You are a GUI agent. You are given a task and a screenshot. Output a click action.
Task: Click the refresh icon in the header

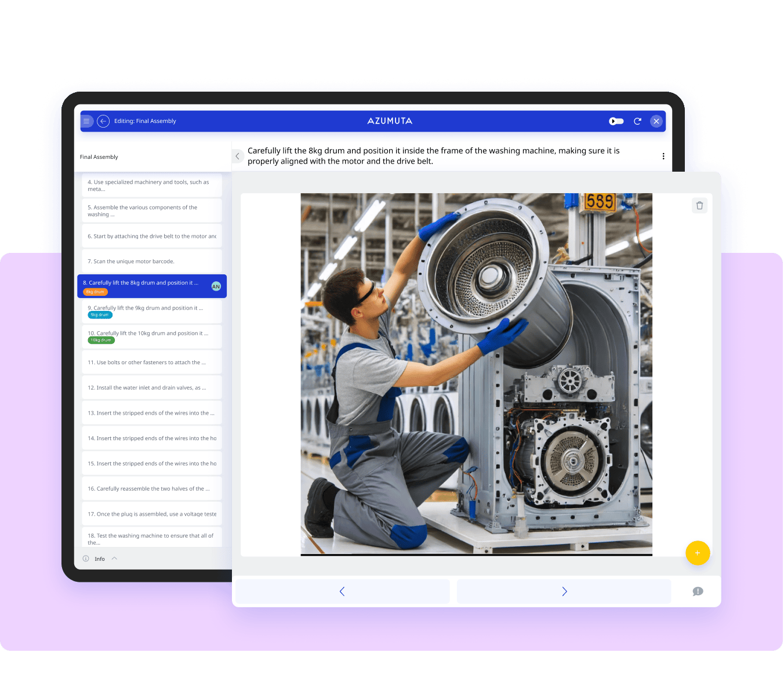pyautogui.click(x=637, y=121)
